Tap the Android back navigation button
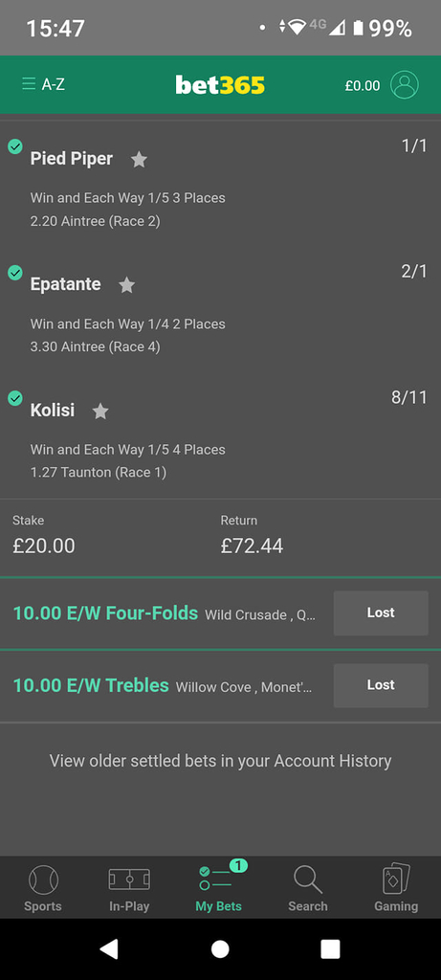This screenshot has width=441, height=980. [109, 948]
